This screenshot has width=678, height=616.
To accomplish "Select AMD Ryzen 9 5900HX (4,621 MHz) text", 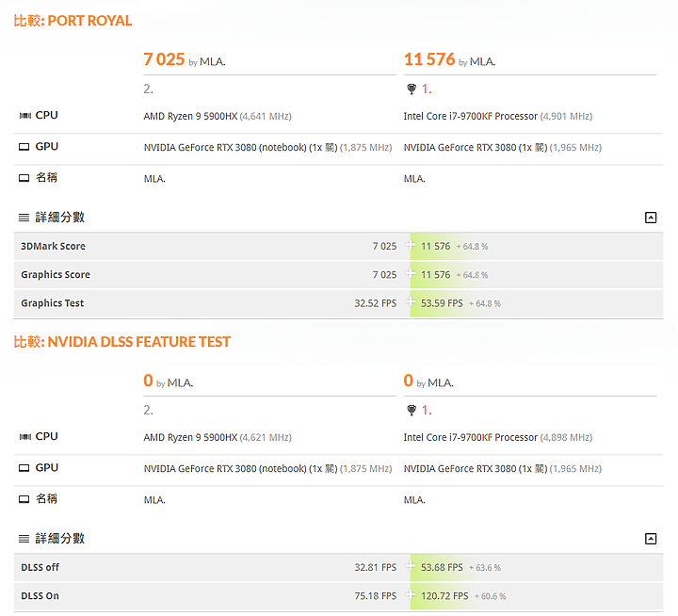I will (218, 437).
